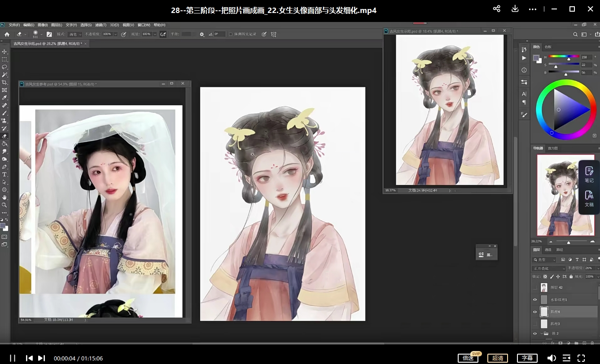
Task: Open layer fill 100% dropdown arrow
Action: click(598, 276)
